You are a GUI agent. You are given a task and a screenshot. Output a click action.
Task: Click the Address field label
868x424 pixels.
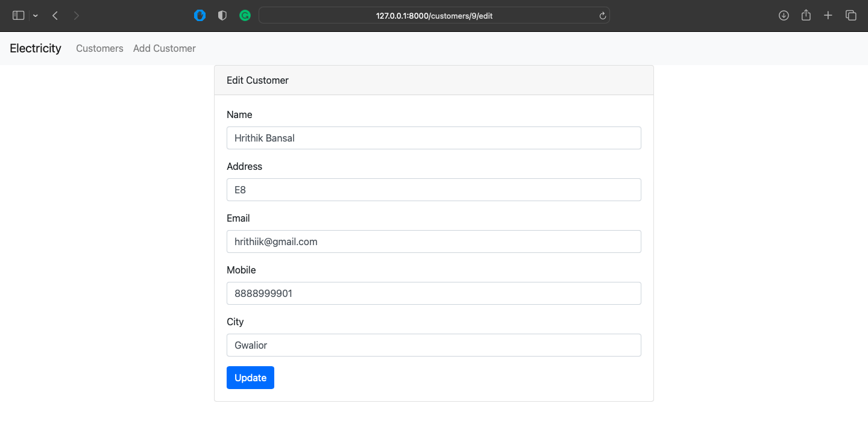click(245, 166)
